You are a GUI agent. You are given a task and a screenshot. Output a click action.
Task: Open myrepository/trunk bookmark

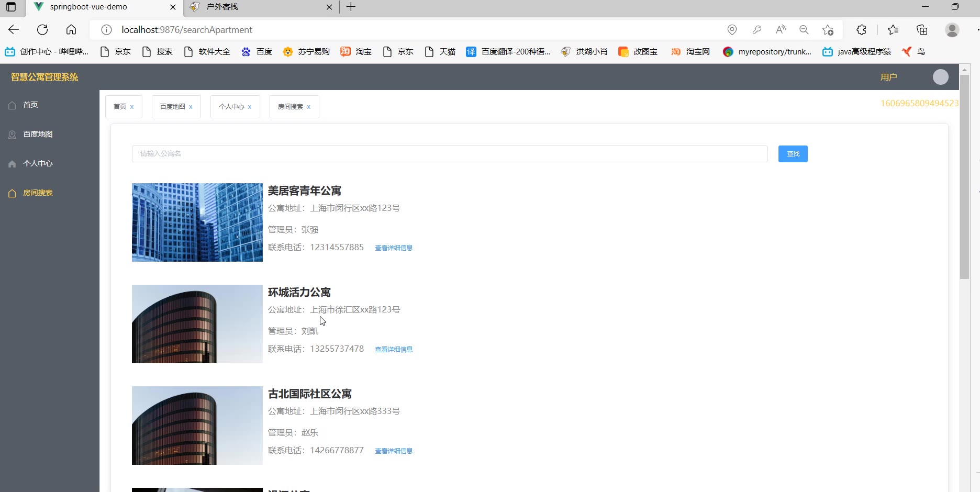click(767, 52)
